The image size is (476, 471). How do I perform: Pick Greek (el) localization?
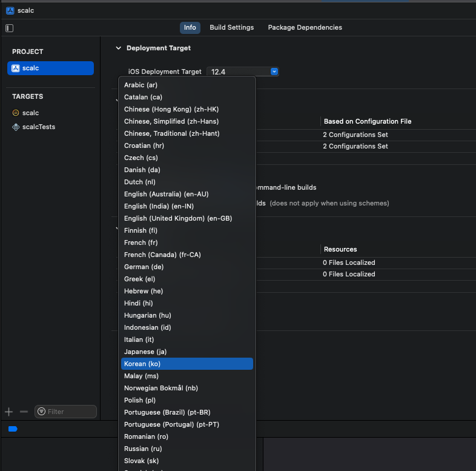(x=187, y=279)
